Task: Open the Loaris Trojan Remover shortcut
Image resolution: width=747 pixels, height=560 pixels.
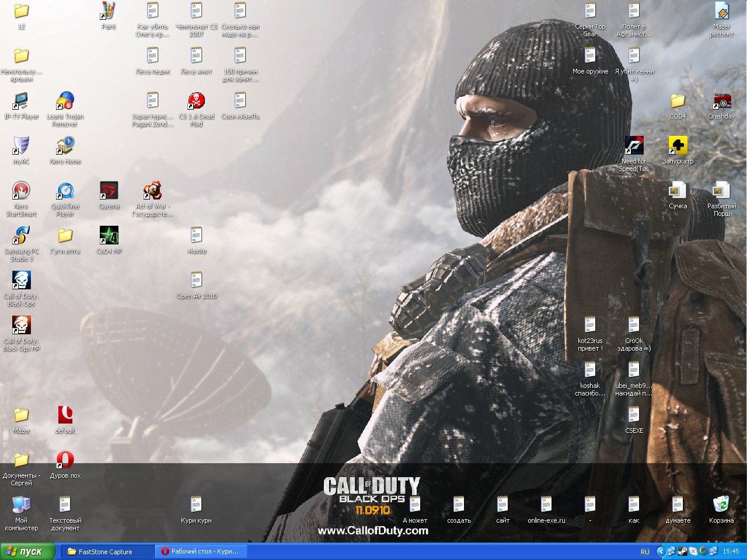Action: [x=65, y=101]
